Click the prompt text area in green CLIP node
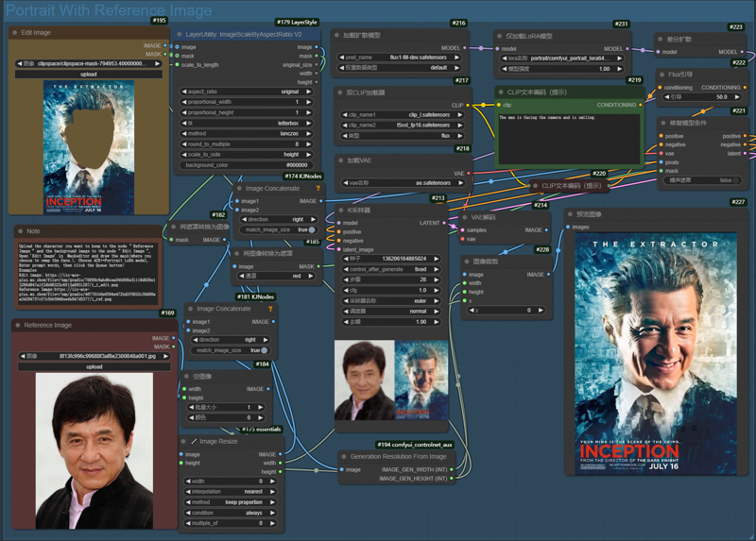The width and height of the screenshot is (756, 541). (569, 138)
